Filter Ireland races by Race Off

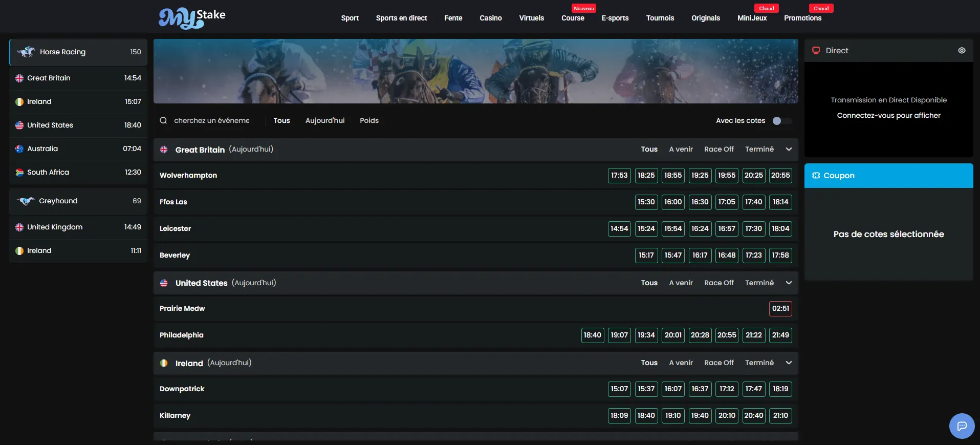pos(718,363)
